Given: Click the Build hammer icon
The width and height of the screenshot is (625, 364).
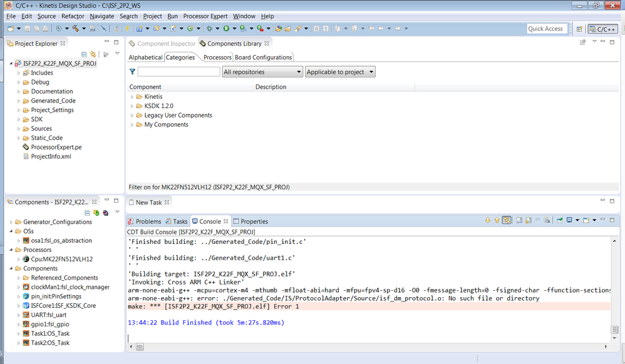Looking at the screenshot, I should click(75, 29).
